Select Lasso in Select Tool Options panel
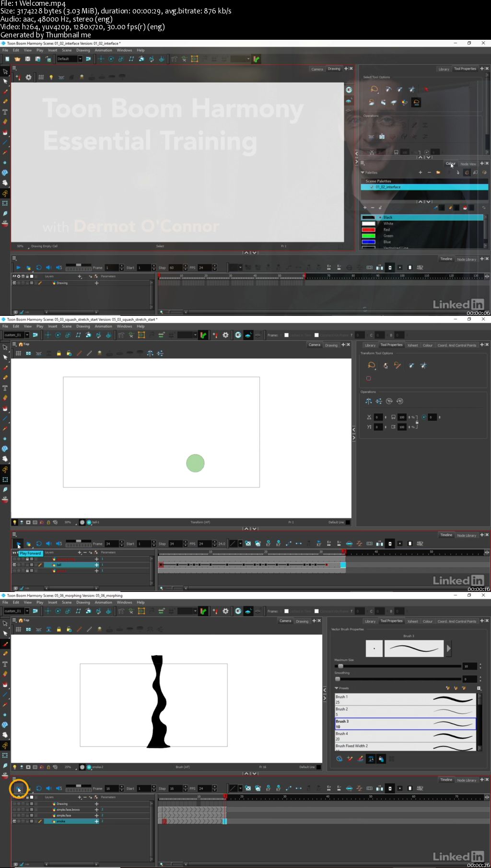The height and width of the screenshot is (868, 491). (x=374, y=89)
